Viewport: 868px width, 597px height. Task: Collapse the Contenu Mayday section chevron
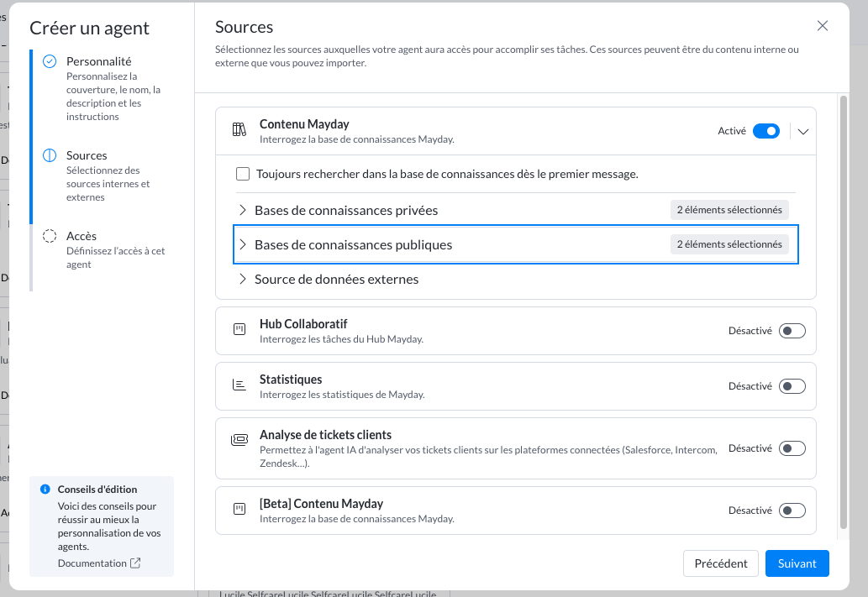[x=803, y=131]
